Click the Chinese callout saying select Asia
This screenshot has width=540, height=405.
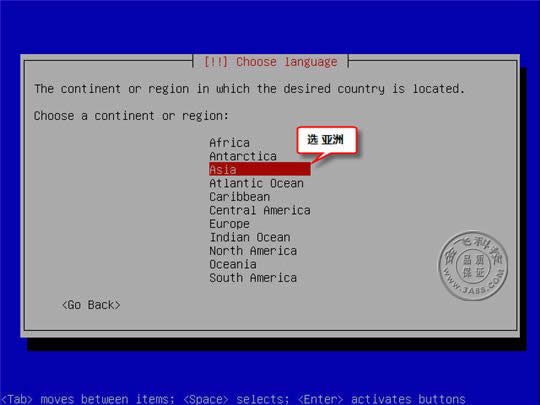(326, 140)
